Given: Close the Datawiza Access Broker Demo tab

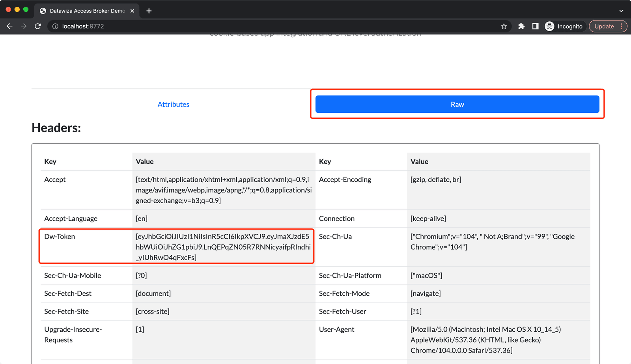Looking at the screenshot, I should [133, 11].
